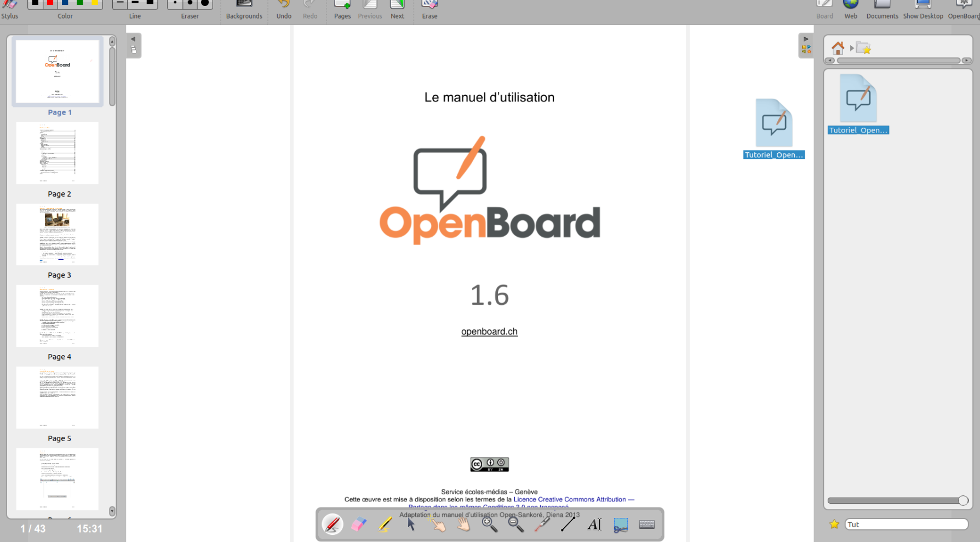This screenshot has height=542, width=980.
Task: Open Page 1 thumbnail
Action: coord(58,72)
